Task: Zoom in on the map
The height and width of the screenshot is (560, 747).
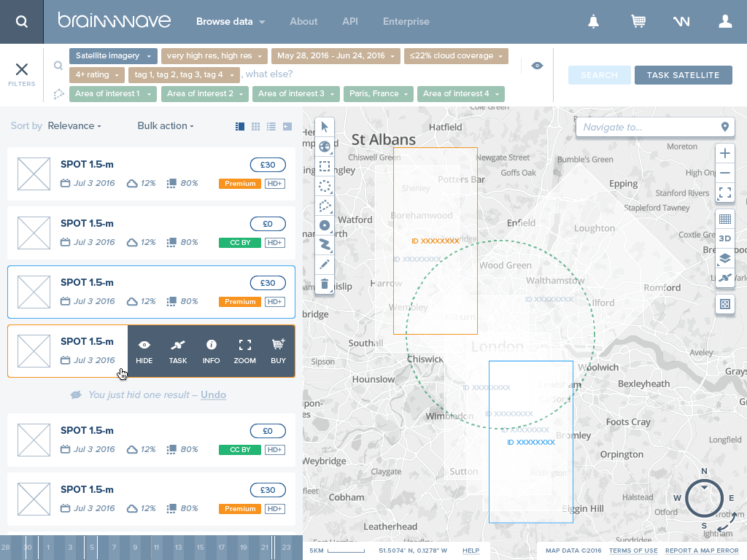Action: 724,153
